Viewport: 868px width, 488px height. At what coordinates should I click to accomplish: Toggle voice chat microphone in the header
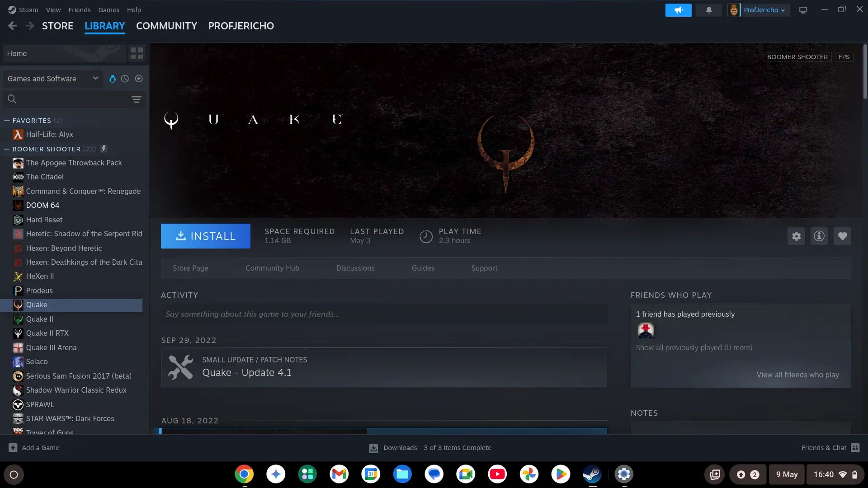click(678, 9)
